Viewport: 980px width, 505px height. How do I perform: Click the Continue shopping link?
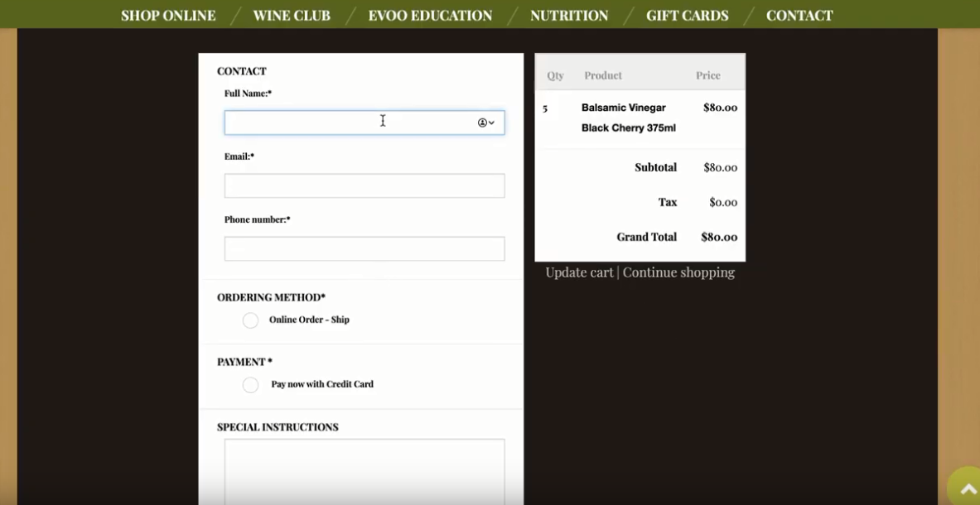tap(678, 272)
